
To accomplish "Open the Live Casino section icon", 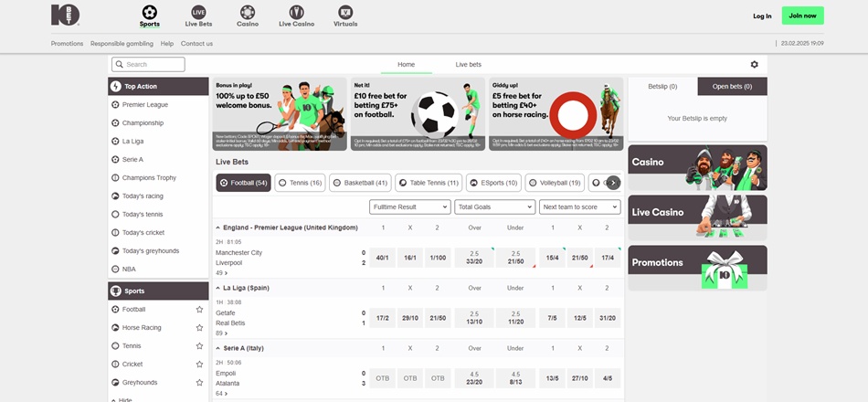I will pyautogui.click(x=297, y=12).
